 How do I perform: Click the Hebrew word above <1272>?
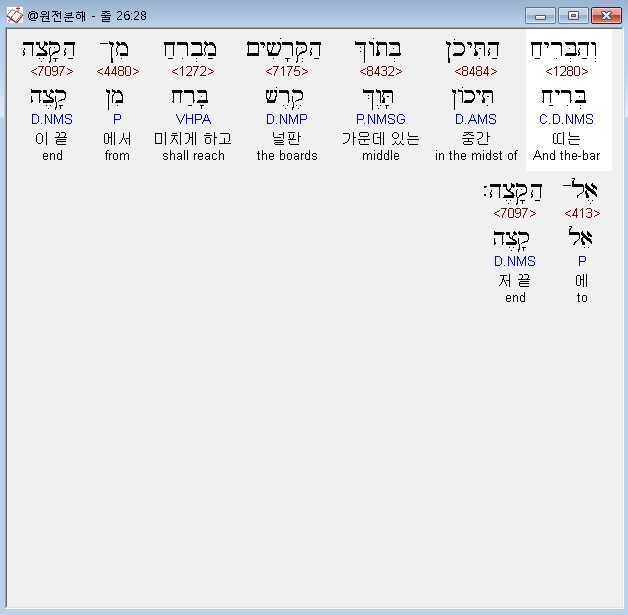coord(190,50)
